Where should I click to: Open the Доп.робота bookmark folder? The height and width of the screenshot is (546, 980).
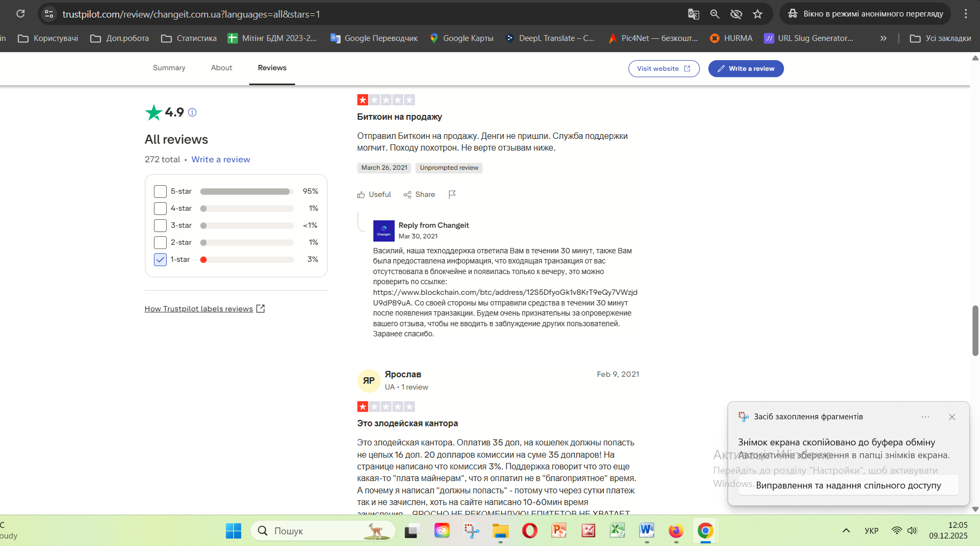120,38
